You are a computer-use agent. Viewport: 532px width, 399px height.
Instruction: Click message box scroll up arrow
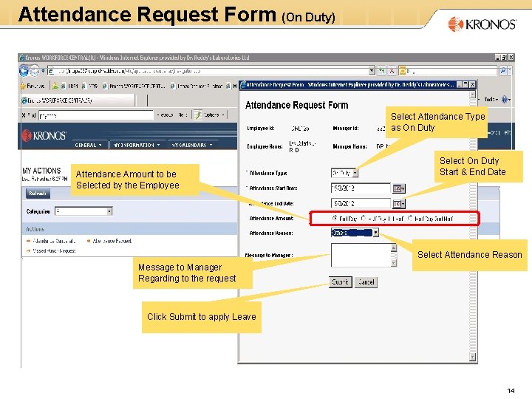pyautogui.click(x=394, y=248)
